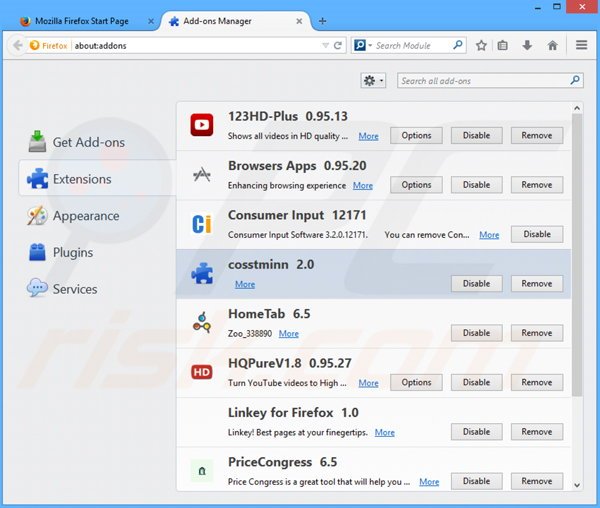Disable the Browsers Apps extension
600x508 pixels.
click(x=476, y=185)
